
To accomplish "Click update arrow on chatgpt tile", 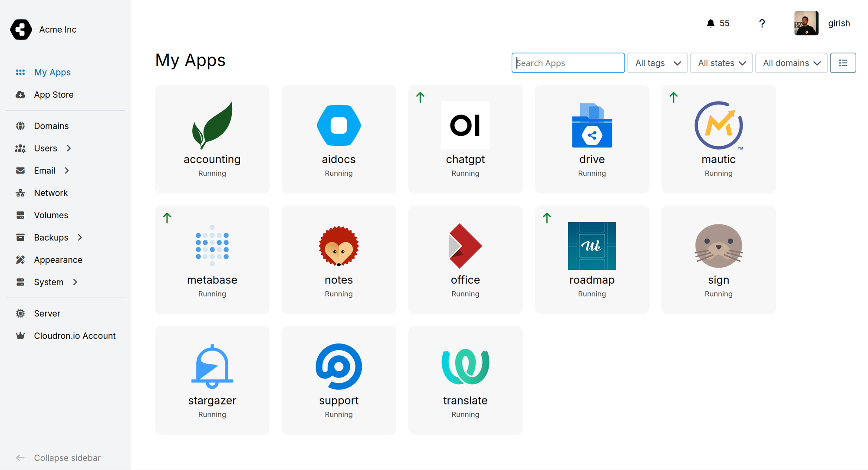I will [420, 97].
